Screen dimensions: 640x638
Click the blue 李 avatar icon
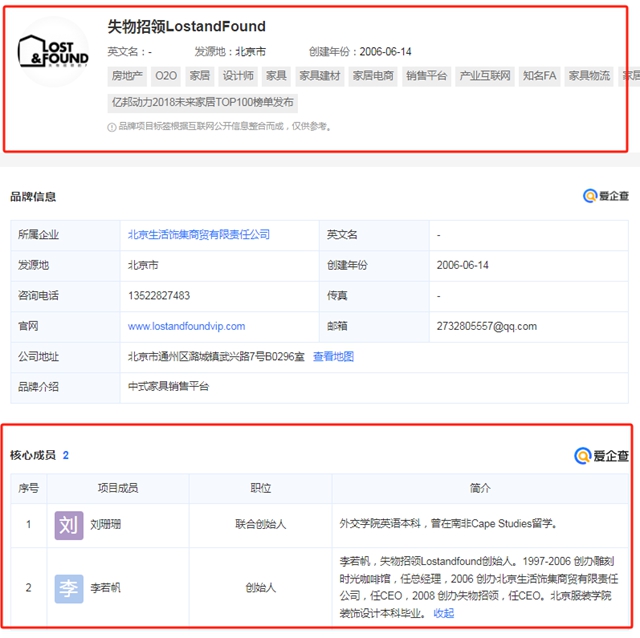click(x=69, y=589)
